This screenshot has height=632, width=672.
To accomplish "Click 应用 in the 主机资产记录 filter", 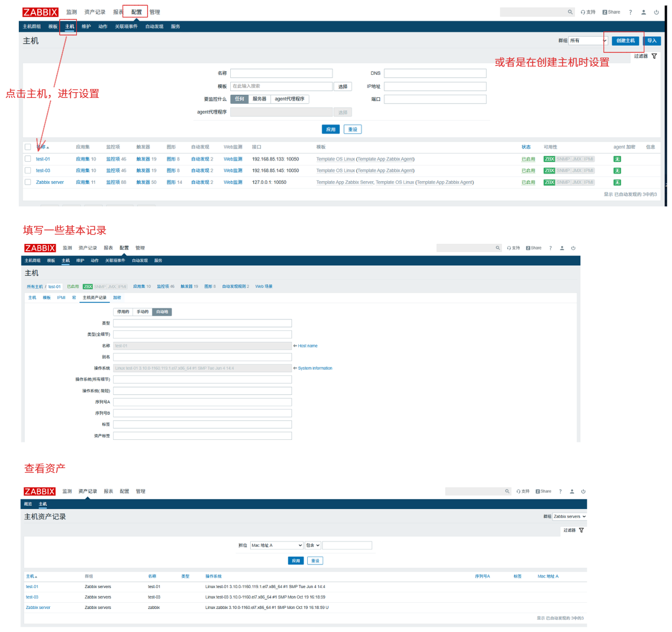I will click(296, 561).
